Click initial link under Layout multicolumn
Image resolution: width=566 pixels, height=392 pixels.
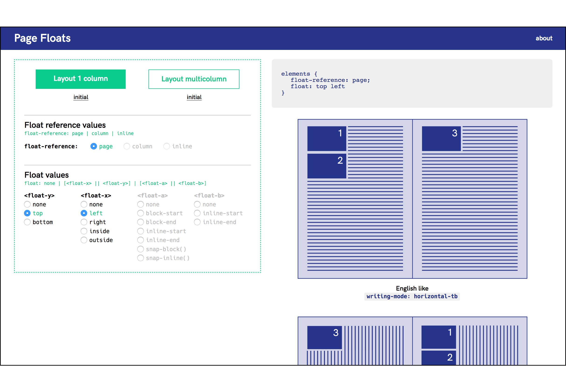[194, 97]
